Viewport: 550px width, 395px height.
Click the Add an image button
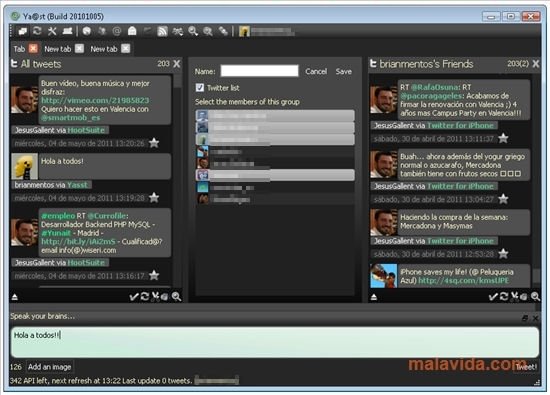(x=49, y=367)
